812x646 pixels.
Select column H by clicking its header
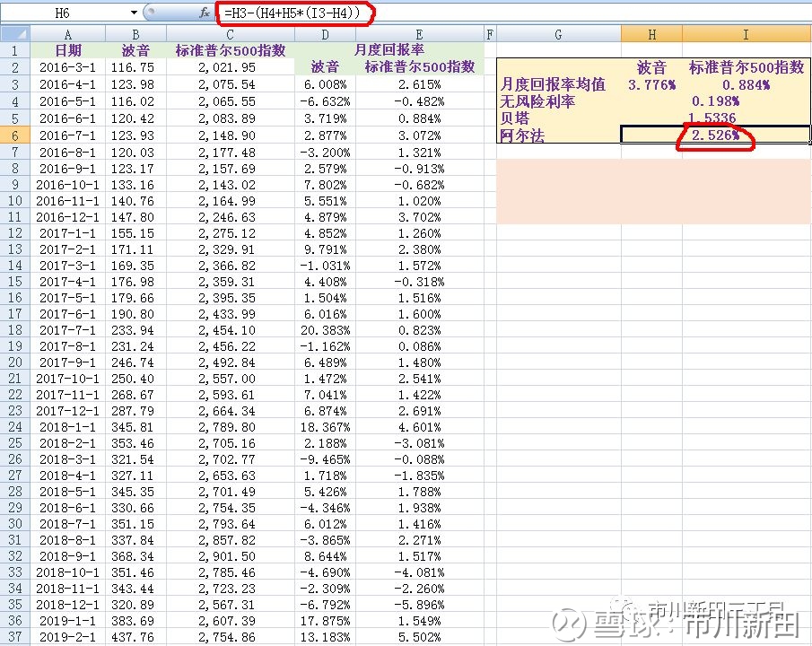pyautogui.click(x=652, y=33)
